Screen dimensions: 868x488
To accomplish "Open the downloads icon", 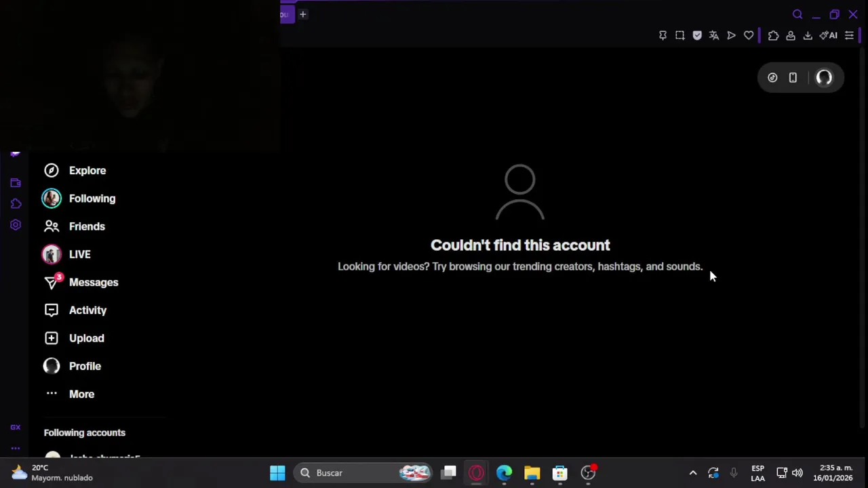I will pyautogui.click(x=808, y=35).
